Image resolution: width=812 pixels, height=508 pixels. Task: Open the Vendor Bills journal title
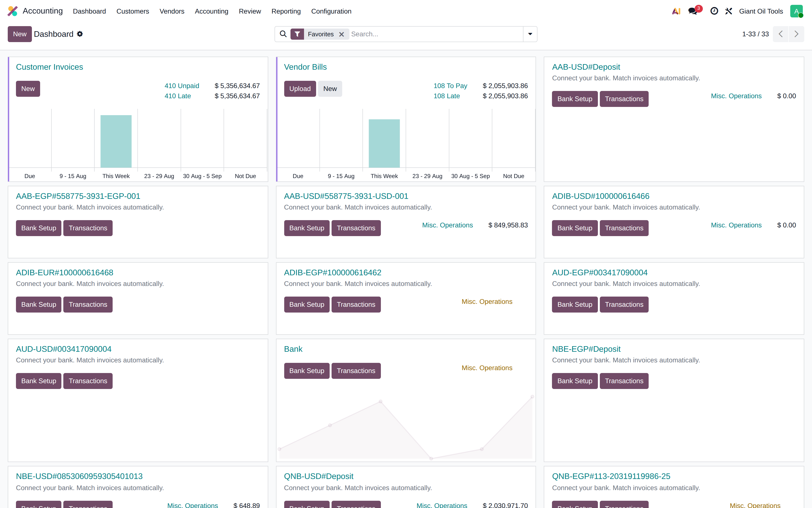click(x=305, y=67)
